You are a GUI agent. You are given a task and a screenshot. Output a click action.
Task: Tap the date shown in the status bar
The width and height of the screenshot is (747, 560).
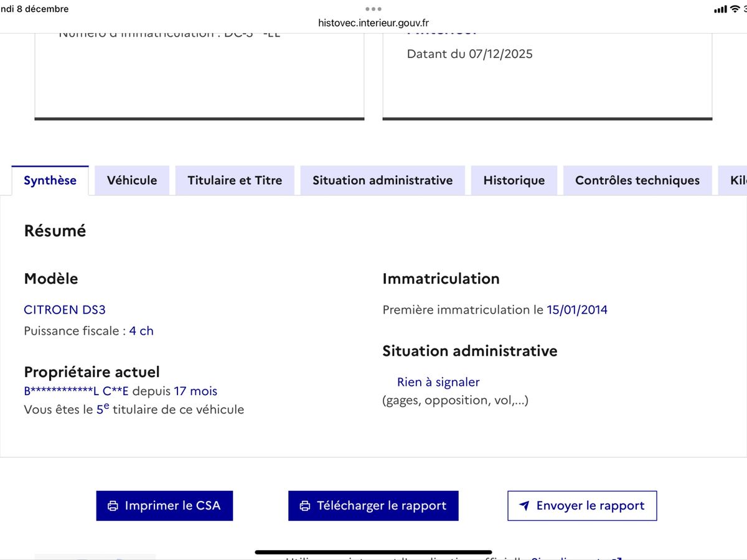click(x=34, y=9)
